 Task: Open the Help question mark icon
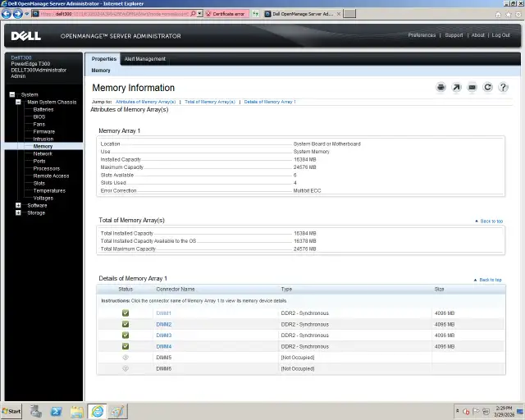click(x=504, y=88)
